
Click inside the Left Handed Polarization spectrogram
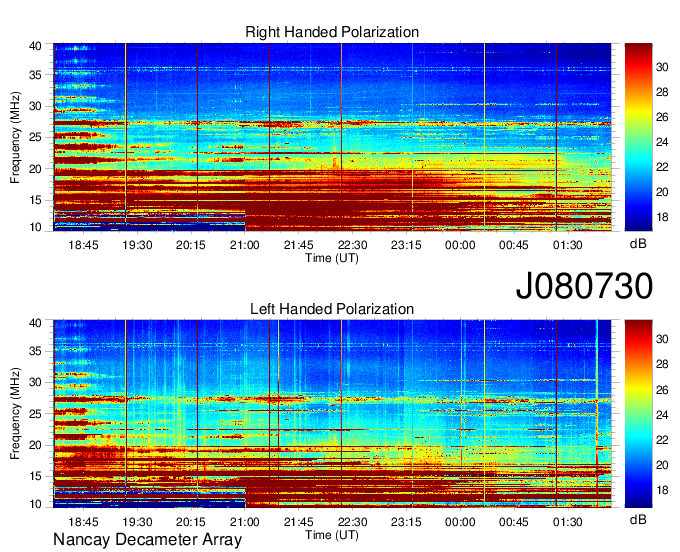332,414
